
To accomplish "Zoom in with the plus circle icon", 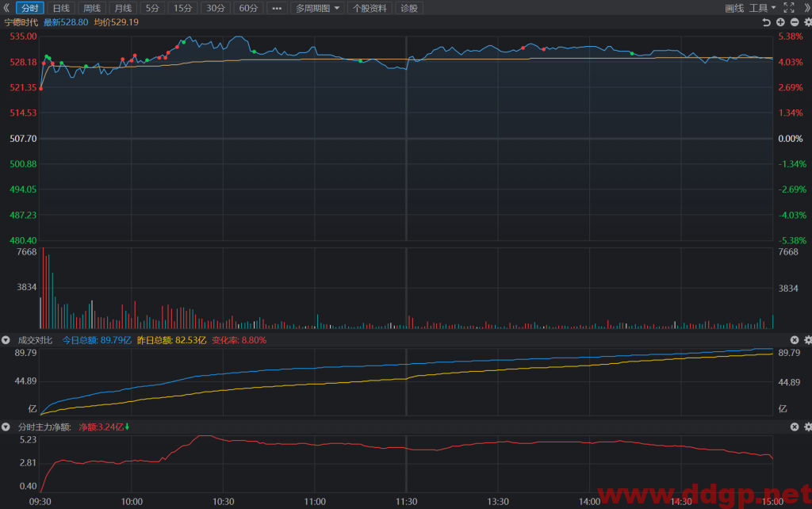I will [780, 22].
